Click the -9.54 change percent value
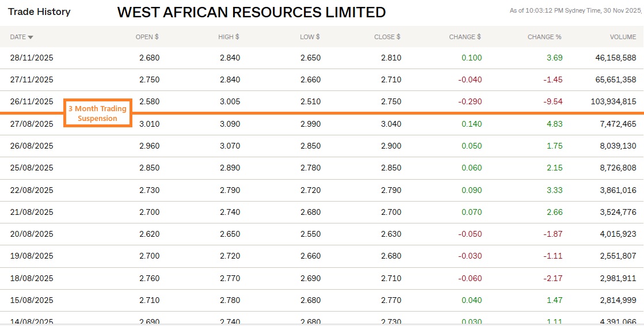The width and height of the screenshot is (644, 326). coord(552,101)
